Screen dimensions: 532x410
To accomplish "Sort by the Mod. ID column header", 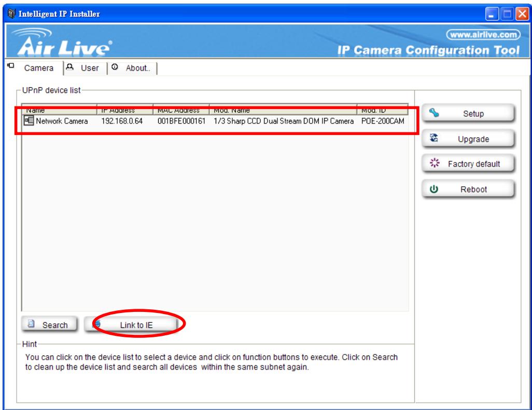I will (383, 110).
